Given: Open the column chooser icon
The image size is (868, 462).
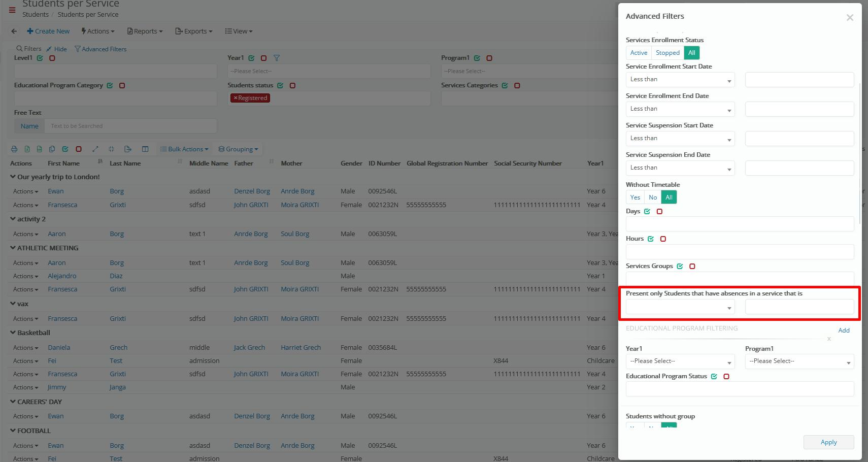Looking at the screenshot, I should [145, 149].
